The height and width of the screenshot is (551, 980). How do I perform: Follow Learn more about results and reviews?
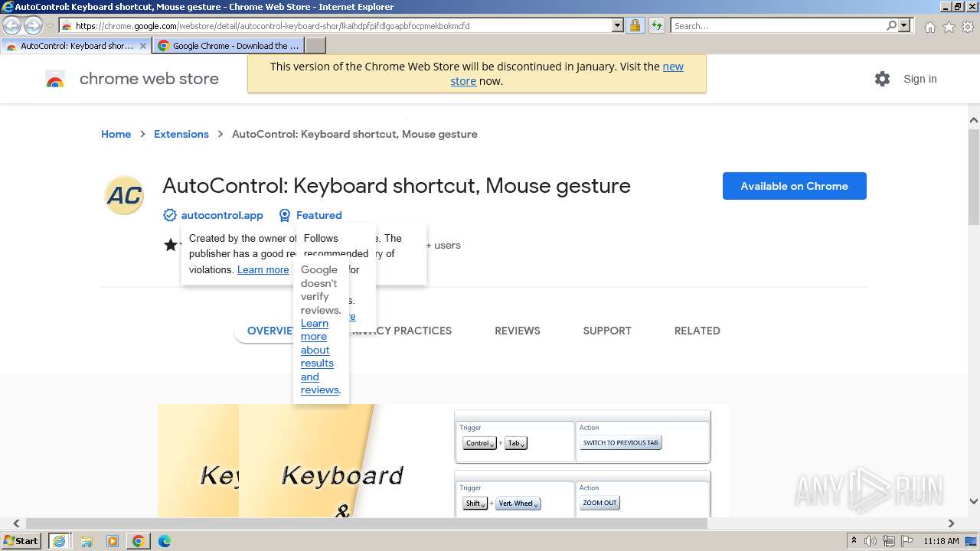point(320,357)
